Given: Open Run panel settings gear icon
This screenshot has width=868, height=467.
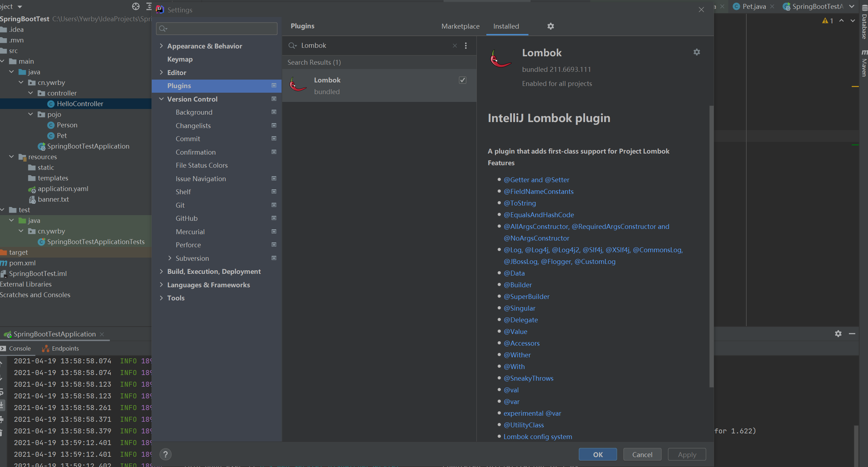Looking at the screenshot, I should pyautogui.click(x=838, y=334).
